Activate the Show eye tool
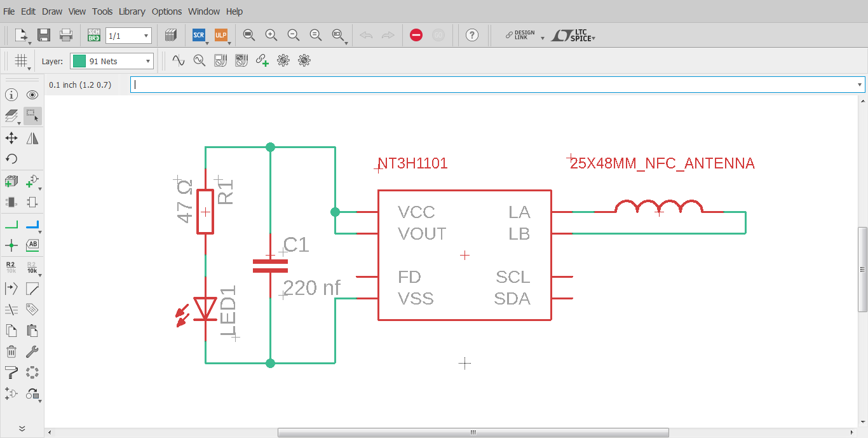The image size is (868, 438). [x=32, y=94]
